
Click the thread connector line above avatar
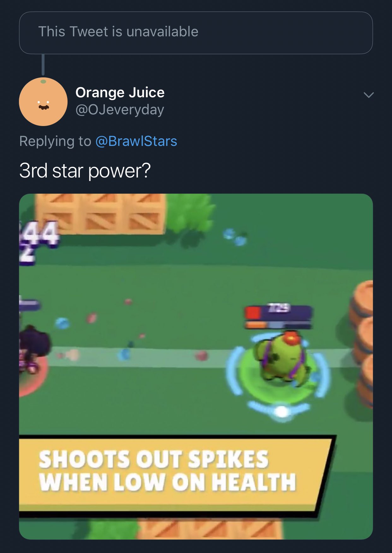43,65
